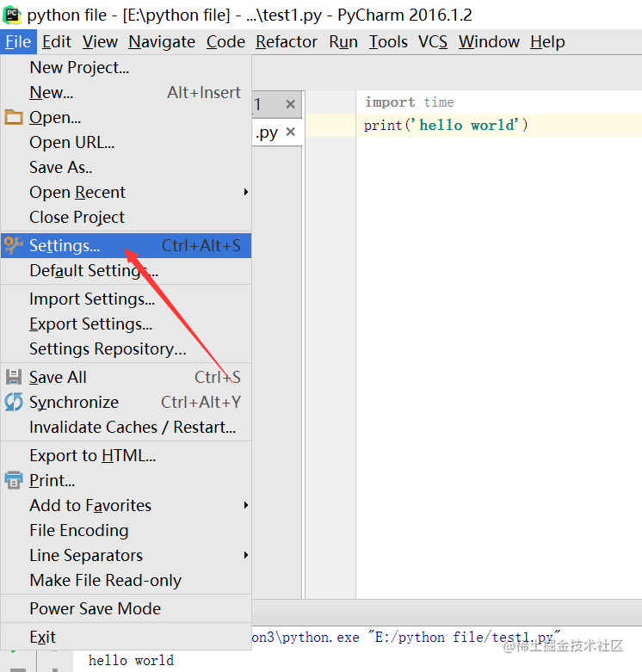
Task: Open the Tools menu
Action: [388, 41]
